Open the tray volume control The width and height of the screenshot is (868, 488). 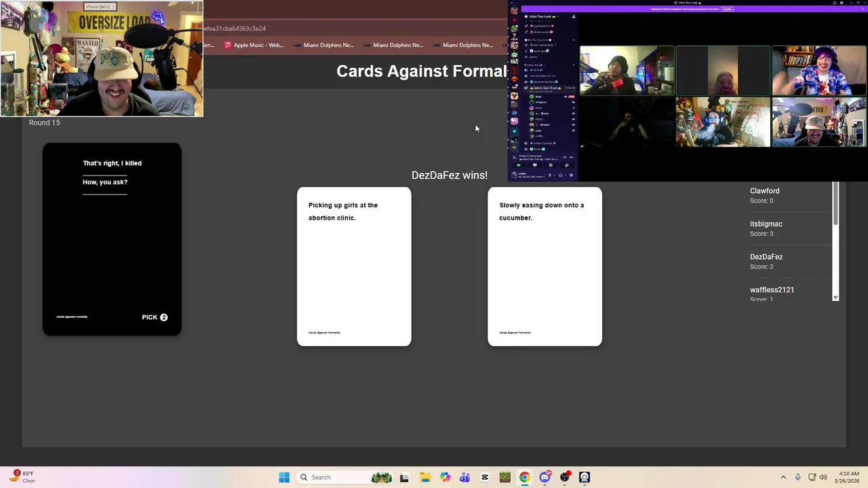823,477
